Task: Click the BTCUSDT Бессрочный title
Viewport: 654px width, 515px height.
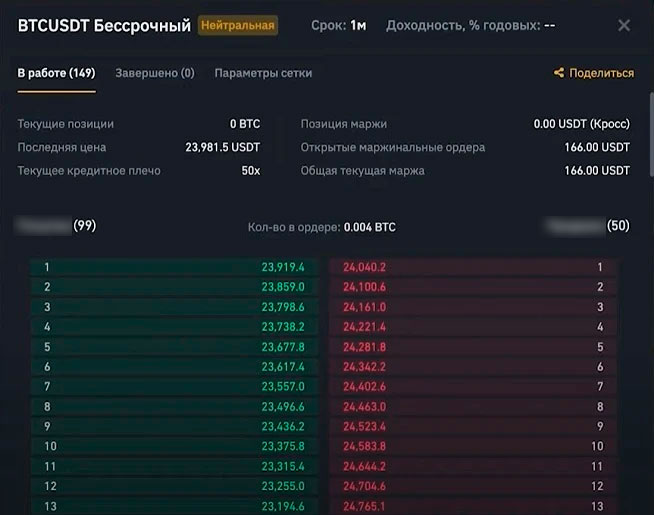Action: 104,25
